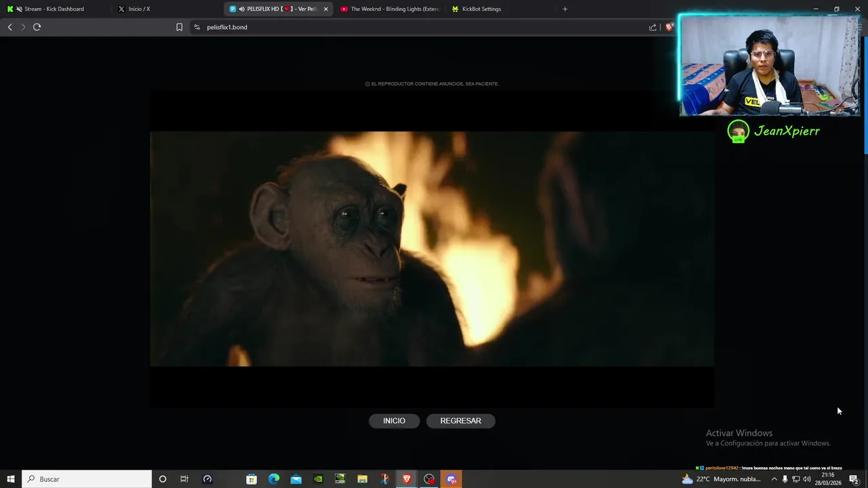This screenshot has width=868, height=488.
Task: Go forward with the browser forward arrow
Action: (x=23, y=27)
